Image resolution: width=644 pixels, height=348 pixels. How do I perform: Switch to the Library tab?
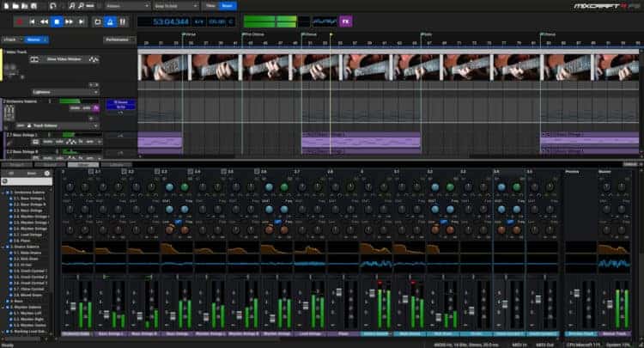click(116, 165)
